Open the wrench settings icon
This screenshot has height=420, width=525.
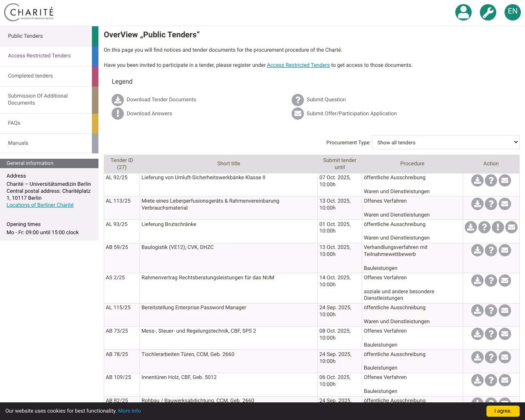click(488, 12)
